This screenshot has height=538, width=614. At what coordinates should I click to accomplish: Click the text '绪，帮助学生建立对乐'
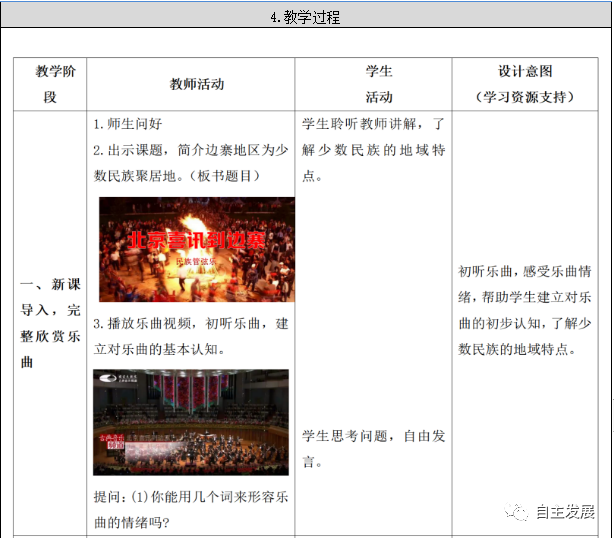tap(525, 297)
